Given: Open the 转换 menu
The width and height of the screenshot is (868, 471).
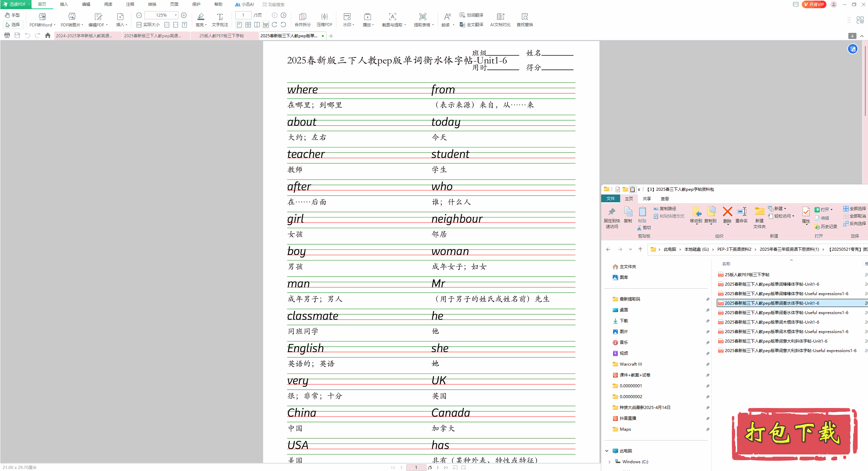Looking at the screenshot, I should (x=152, y=4).
